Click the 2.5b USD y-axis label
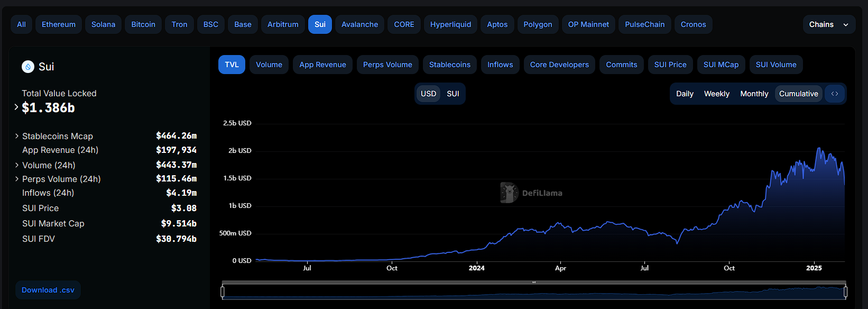 [x=237, y=123]
